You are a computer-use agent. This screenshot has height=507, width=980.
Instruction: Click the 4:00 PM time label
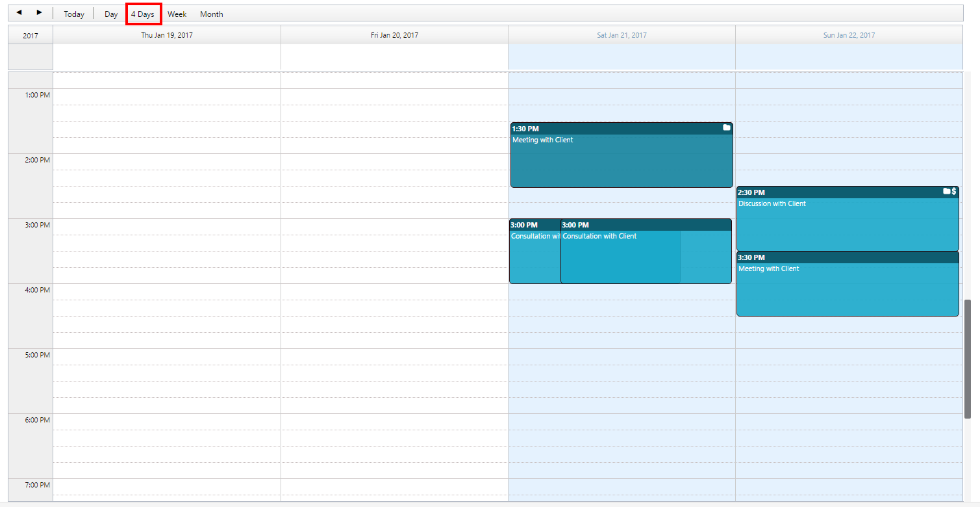(37, 290)
